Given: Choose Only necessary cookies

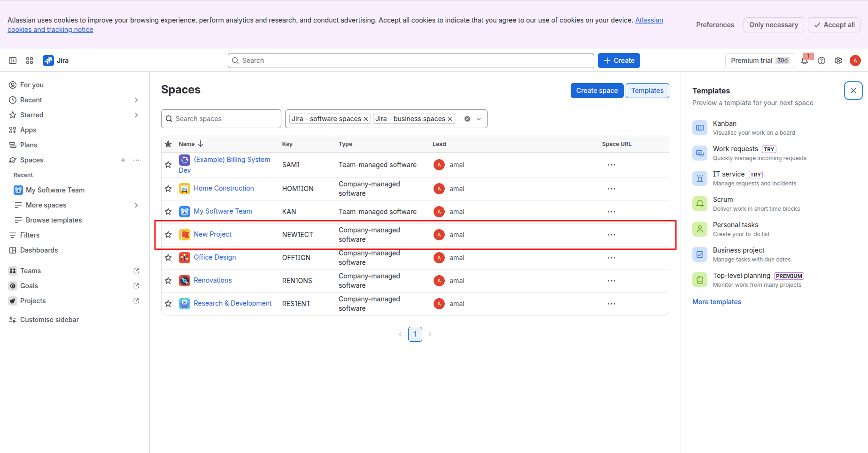Looking at the screenshot, I should 774,25.
